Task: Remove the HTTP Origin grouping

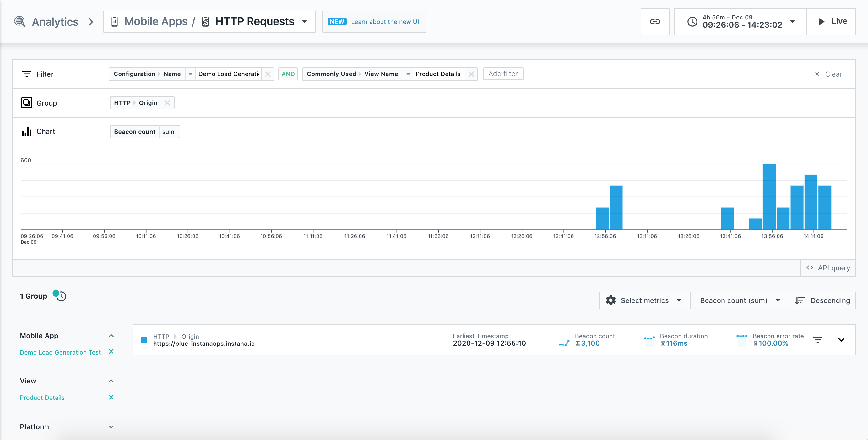Action: [x=167, y=103]
